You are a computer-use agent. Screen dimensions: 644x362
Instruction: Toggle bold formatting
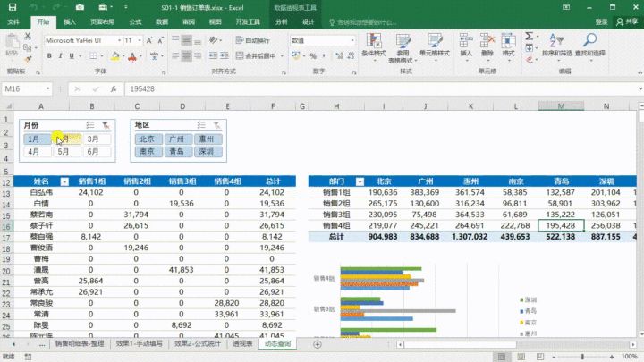(x=49, y=55)
